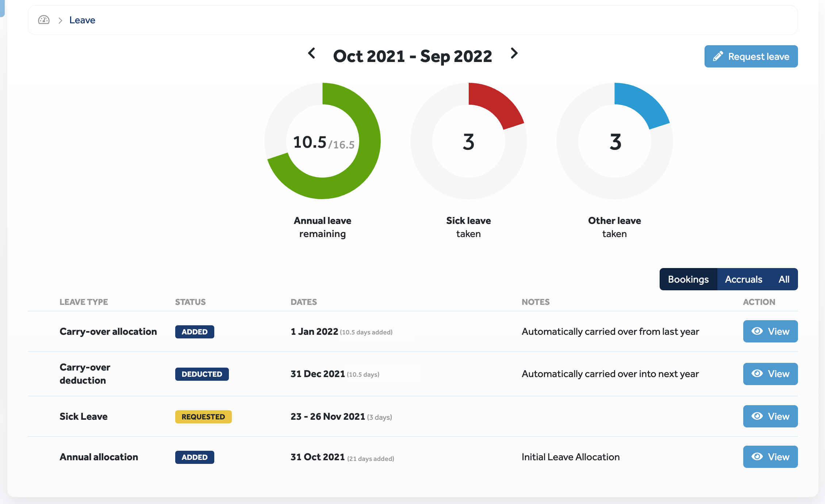
Task: Click eye icon in Annual allocation row
Action: point(757,457)
